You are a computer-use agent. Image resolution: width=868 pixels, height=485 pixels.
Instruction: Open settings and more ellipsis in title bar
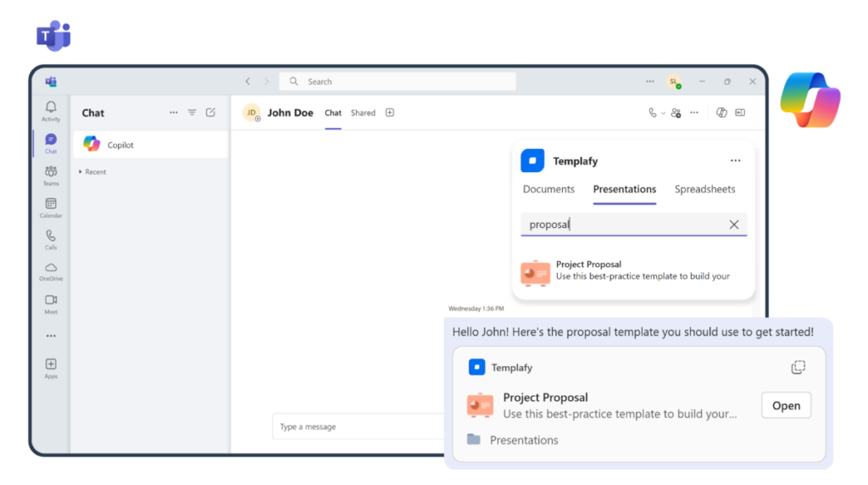pyautogui.click(x=650, y=81)
